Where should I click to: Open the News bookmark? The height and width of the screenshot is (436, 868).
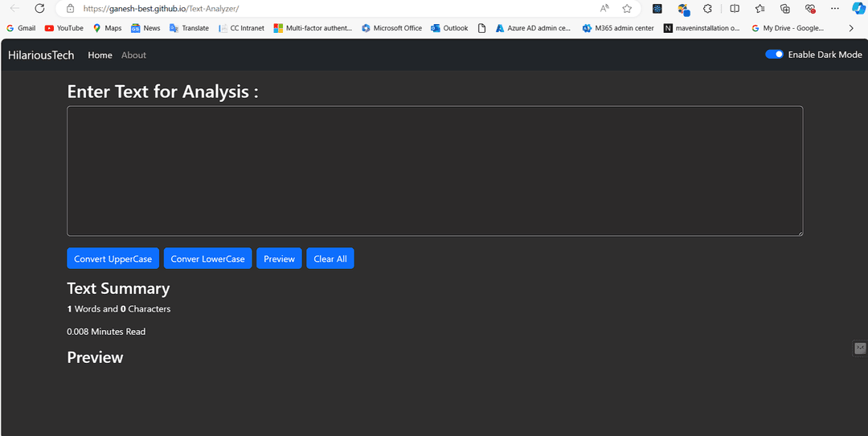[145, 28]
